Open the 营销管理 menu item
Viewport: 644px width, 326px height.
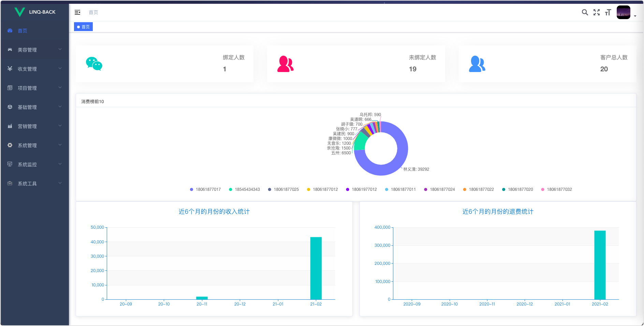tap(35, 126)
